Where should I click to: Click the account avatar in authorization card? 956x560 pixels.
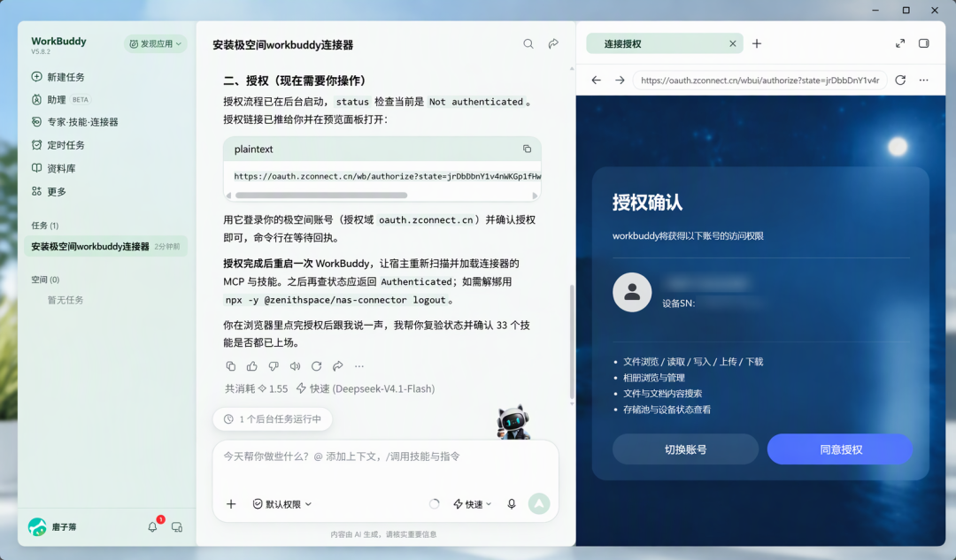pos(632,292)
